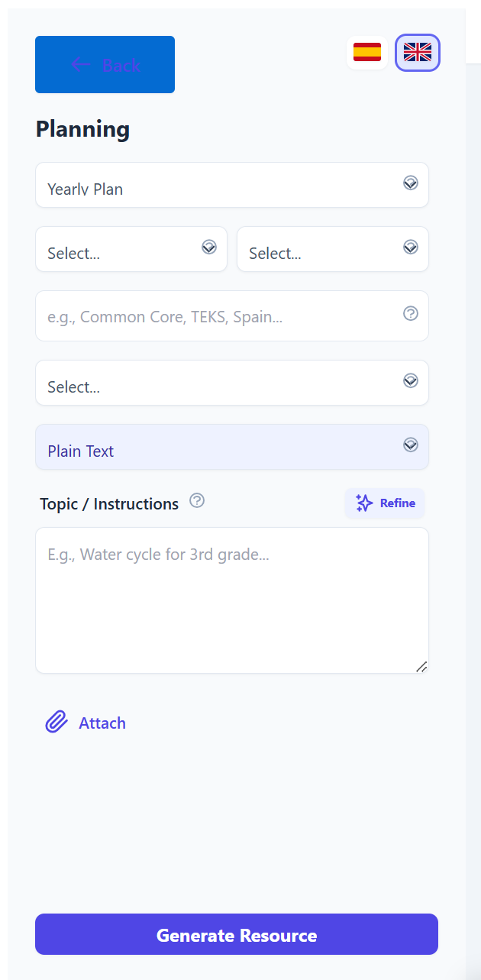Viewport: 481px width, 980px height.
Task: Open the chevron on the Yearly Plan selector
Action: pyautogui.click(x=411, y=183)
